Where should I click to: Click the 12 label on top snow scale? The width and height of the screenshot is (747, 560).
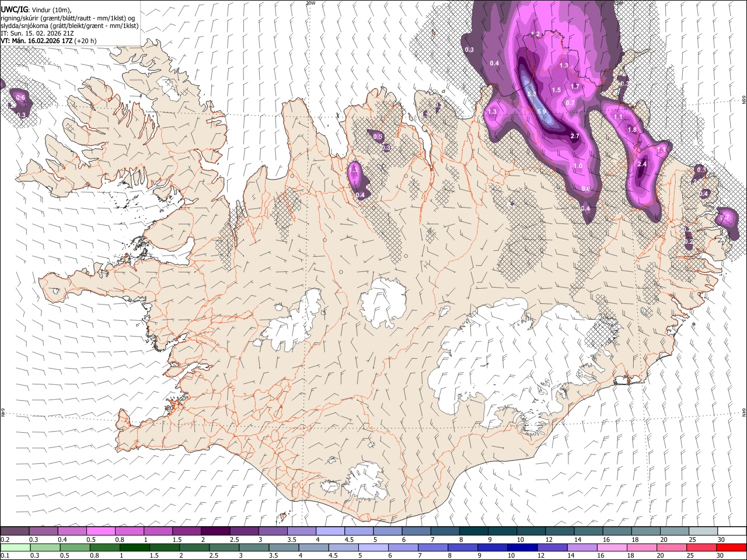(549, 540)
